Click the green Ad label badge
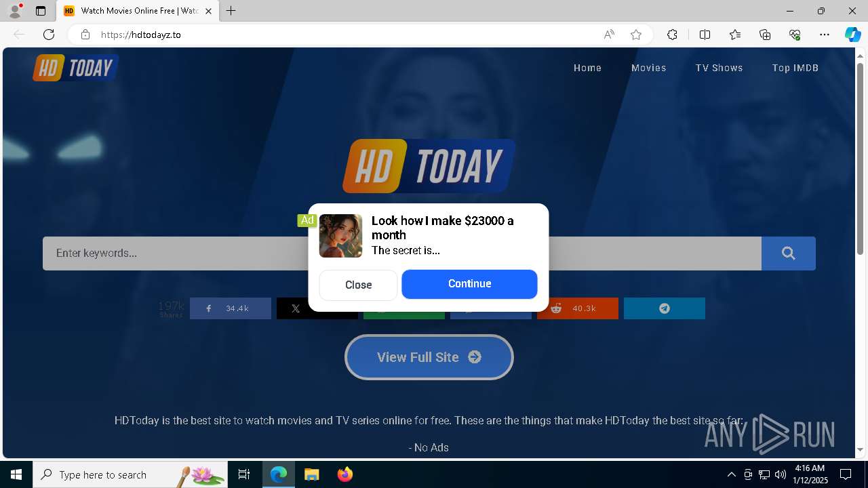868x488 pixels. [x=307, y=220]
